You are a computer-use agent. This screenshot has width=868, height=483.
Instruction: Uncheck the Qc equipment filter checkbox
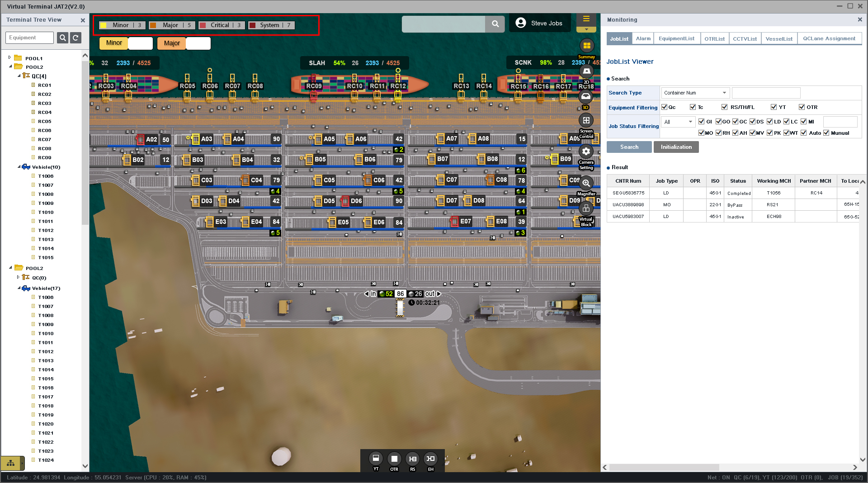(x=664, y=107)
